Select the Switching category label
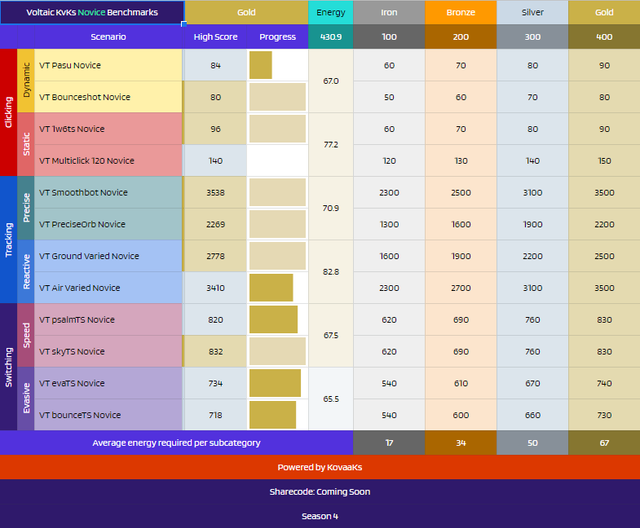Screen dimensions: 640x528 pos(9,367)
